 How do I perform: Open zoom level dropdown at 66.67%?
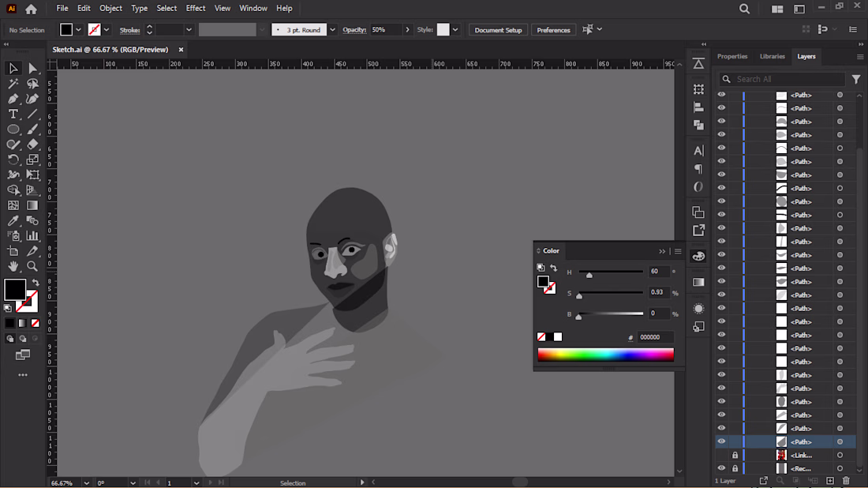tap(86, 483)
